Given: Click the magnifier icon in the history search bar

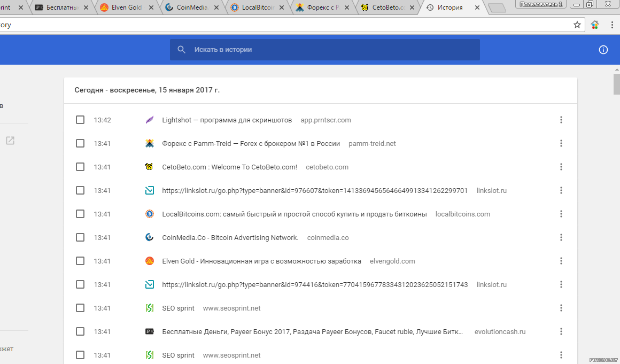Looking at the screenshot, I should tap(182, 49).
